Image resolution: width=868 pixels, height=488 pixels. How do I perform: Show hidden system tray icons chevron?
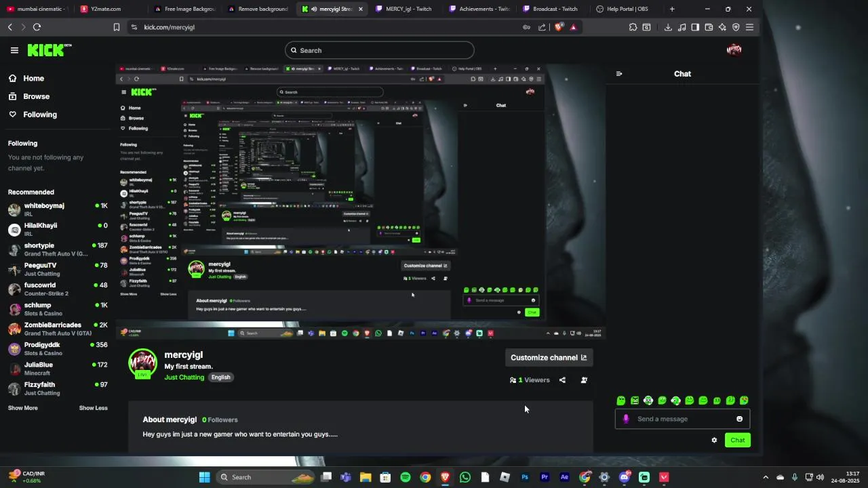coord(766,477)
